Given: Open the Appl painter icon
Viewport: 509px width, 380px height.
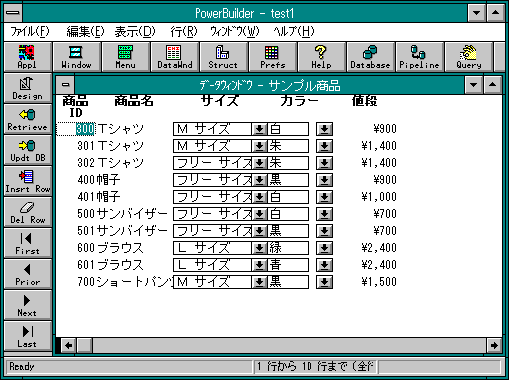Looking at the screenshot, I should (x=27, y=57).
